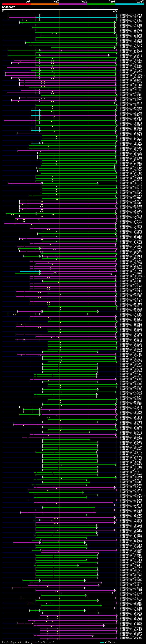The height and width of the screenshot is (644, 146).
Task: Click the cyan ~100% identity legend bar
Action: 130,4
